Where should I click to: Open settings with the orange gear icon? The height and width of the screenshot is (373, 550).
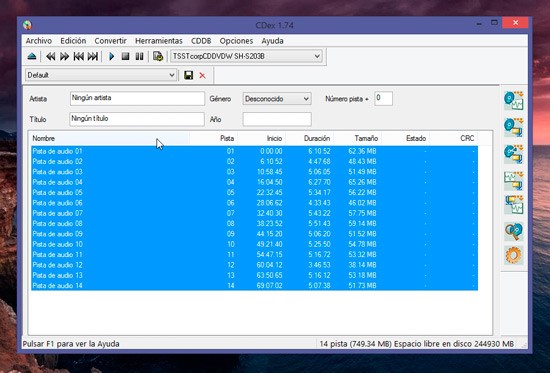[x=514, y=255]
